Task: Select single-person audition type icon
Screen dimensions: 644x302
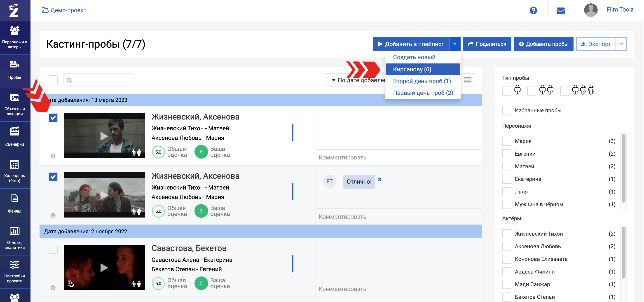Action: point(517,90)
